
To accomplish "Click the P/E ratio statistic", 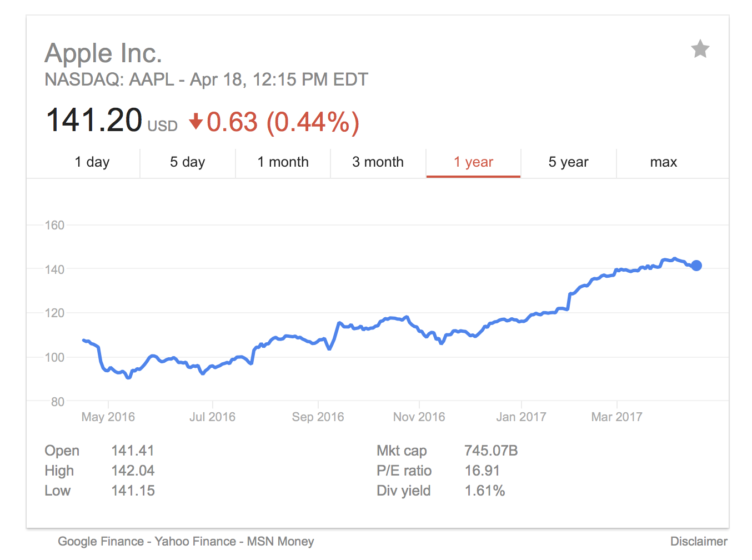I will pyautogui.click(x=405, y=471).
